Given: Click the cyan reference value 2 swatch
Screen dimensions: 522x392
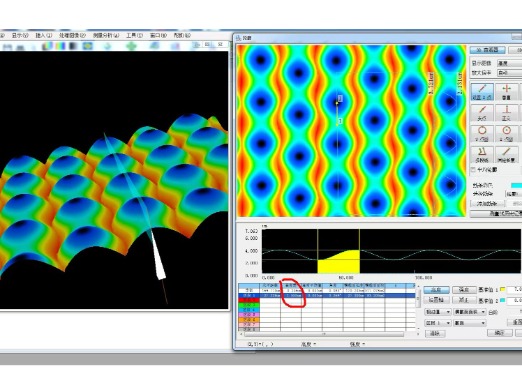Looking at the screenshot, I should [502, 300].
